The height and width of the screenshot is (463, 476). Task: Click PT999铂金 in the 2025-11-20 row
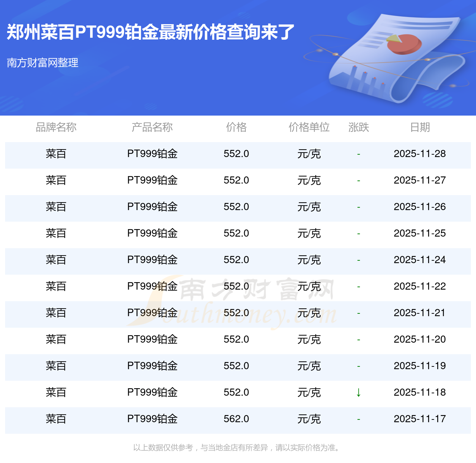pos(152,339)
